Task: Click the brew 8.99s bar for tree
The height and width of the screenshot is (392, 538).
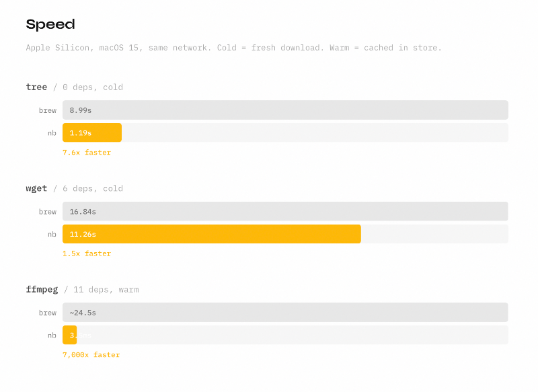Action: pyautogui.click(x=285, y=110)
